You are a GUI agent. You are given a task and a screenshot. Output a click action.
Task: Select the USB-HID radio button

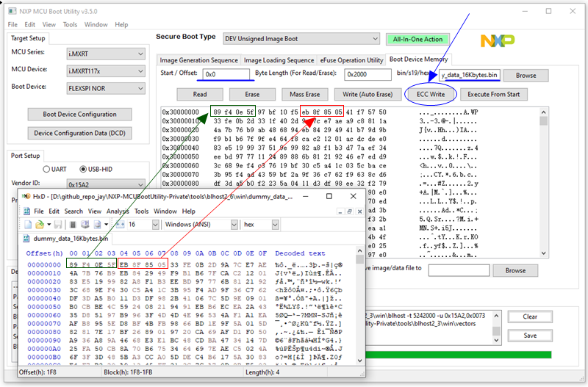[83, 170]
